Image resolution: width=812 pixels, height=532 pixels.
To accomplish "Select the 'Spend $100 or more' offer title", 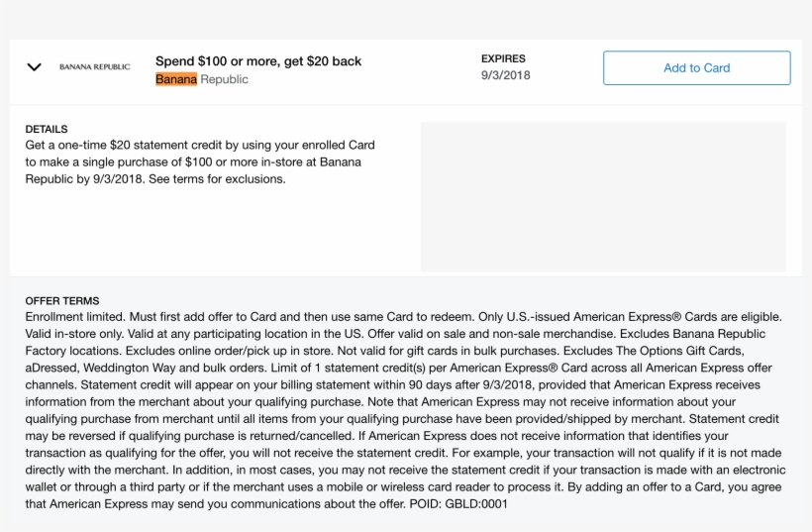I will [258, 61].
